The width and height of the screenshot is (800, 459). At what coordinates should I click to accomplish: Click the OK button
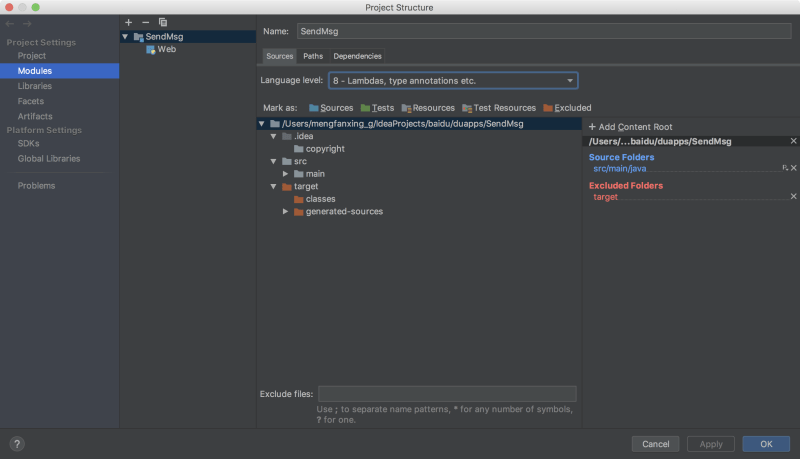766,444
